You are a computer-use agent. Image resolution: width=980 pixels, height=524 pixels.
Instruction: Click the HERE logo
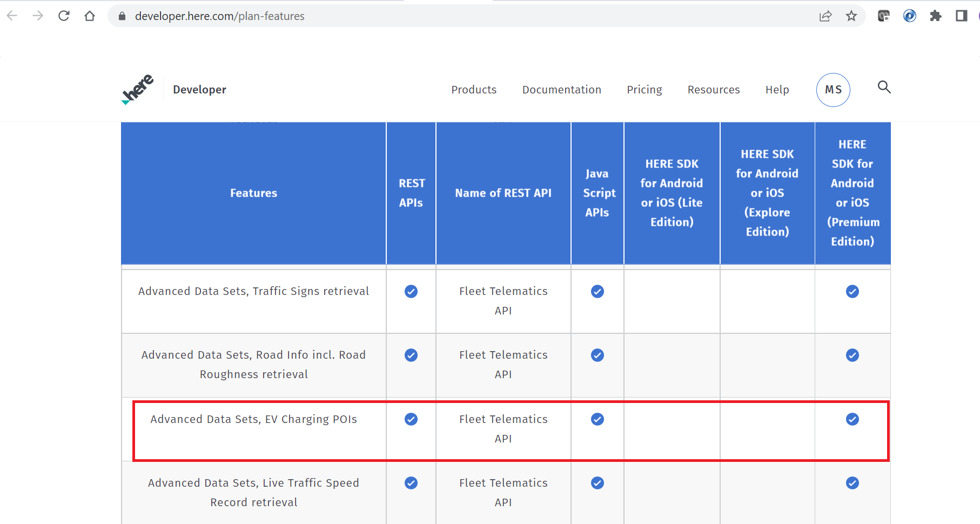click(138, 89)
